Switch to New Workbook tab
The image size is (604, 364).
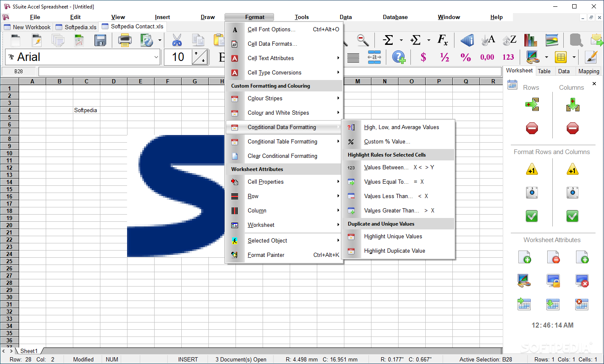click(27, 27)
